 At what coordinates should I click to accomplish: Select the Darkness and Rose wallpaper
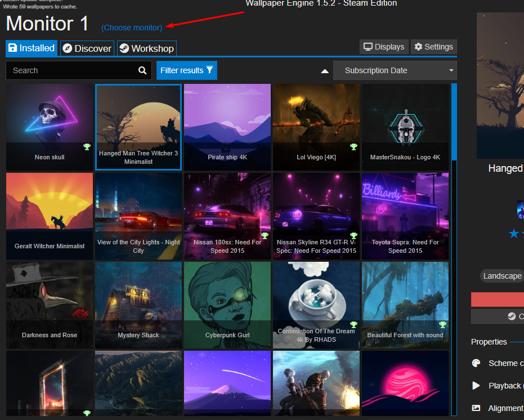[50, 305]
